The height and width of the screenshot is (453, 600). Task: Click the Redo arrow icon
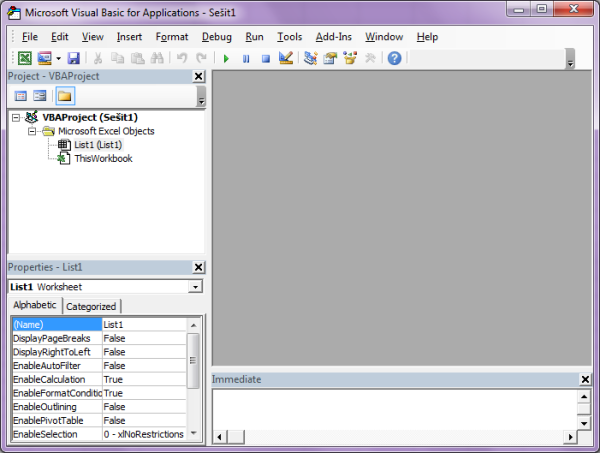tap(201, 58)
